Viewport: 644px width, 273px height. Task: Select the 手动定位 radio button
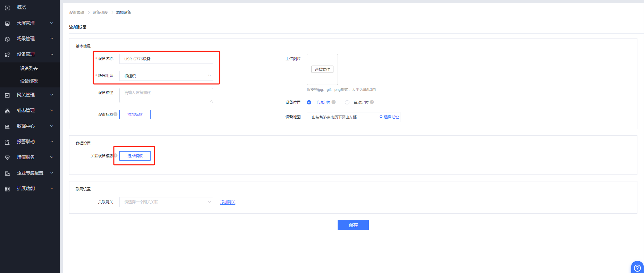309,102
